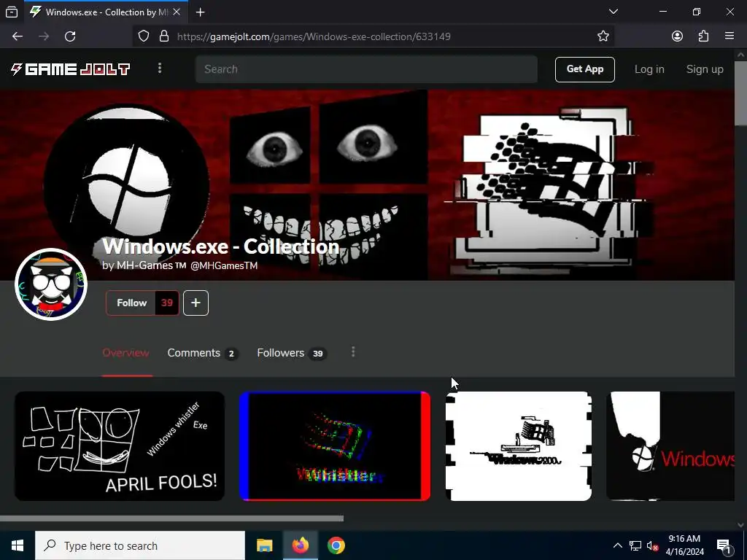Show hidden system tray icons
Viewport: 747px width, 560px height.
tap(617, 545)
